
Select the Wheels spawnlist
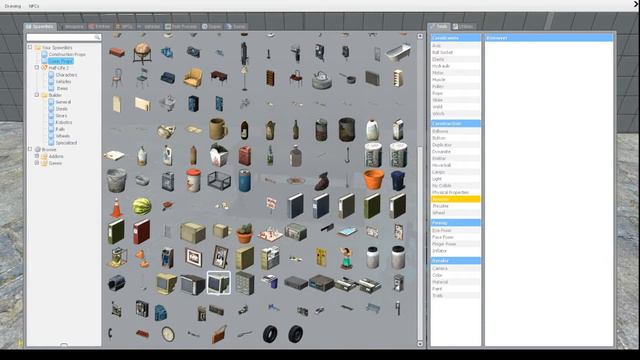[62, 136]
